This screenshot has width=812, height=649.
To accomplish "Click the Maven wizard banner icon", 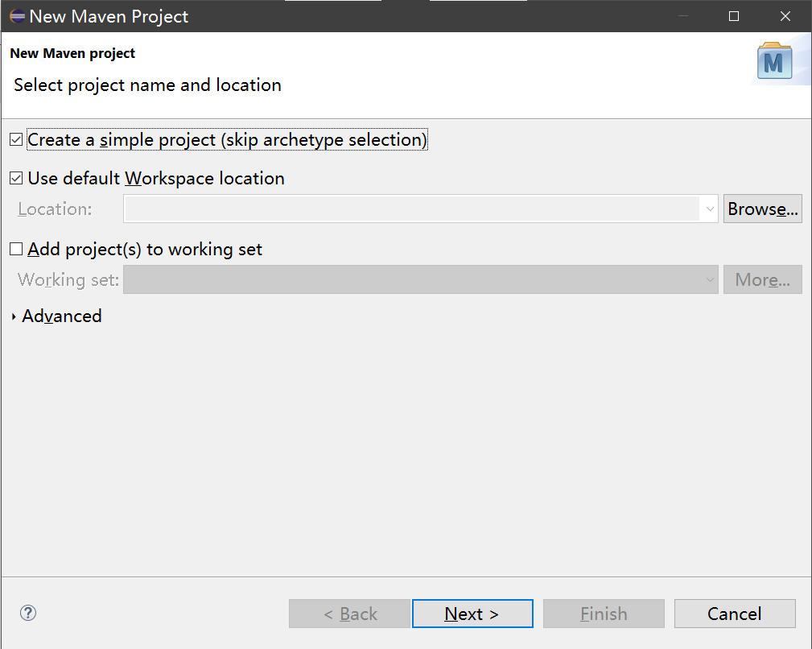I will [x=774, y=62].
